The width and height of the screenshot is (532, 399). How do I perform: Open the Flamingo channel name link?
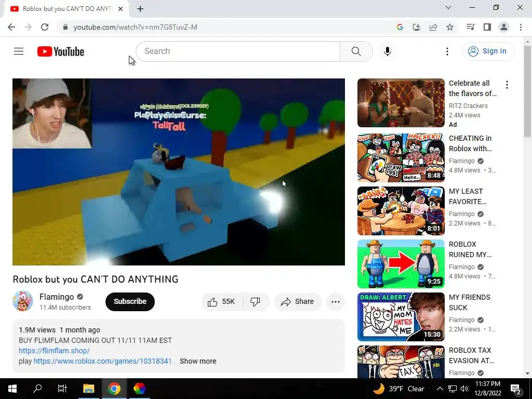57,297
